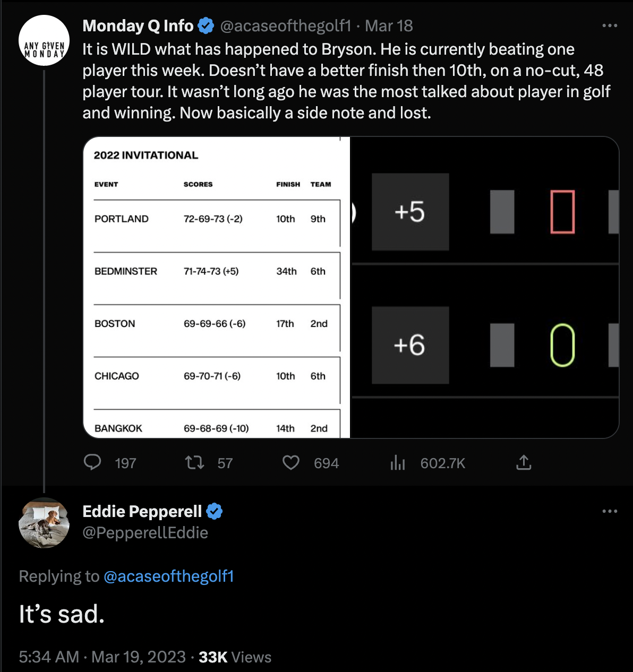
Task: Click the reply speech bubble icon
Action: click(x=92, y=463)
